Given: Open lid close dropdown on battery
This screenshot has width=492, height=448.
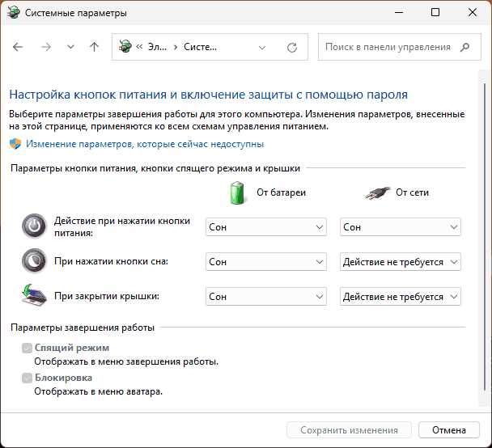Looking at the screenshot, I should point(266,297).
